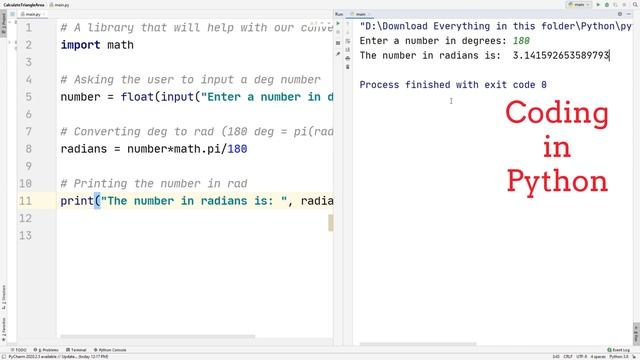
Task: Click the radians output 3.141592653589793
Action: (561, 56)
